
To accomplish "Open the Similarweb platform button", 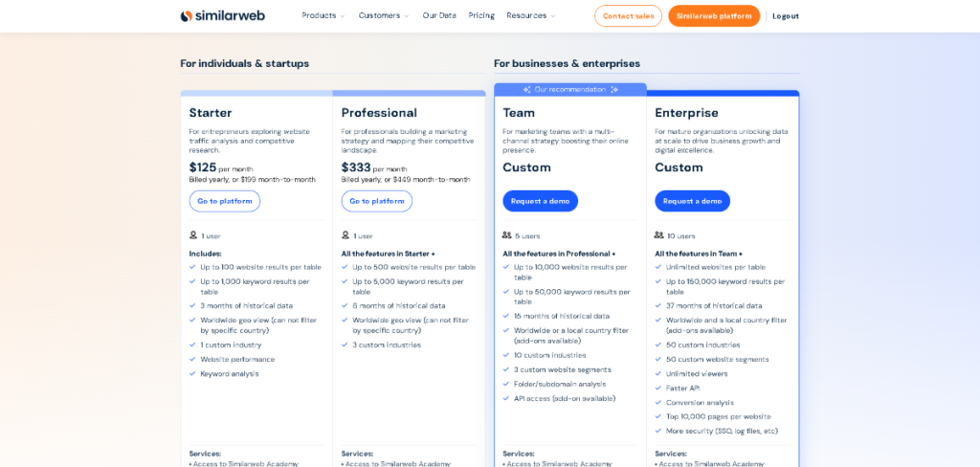I will (x=714, y=15).
